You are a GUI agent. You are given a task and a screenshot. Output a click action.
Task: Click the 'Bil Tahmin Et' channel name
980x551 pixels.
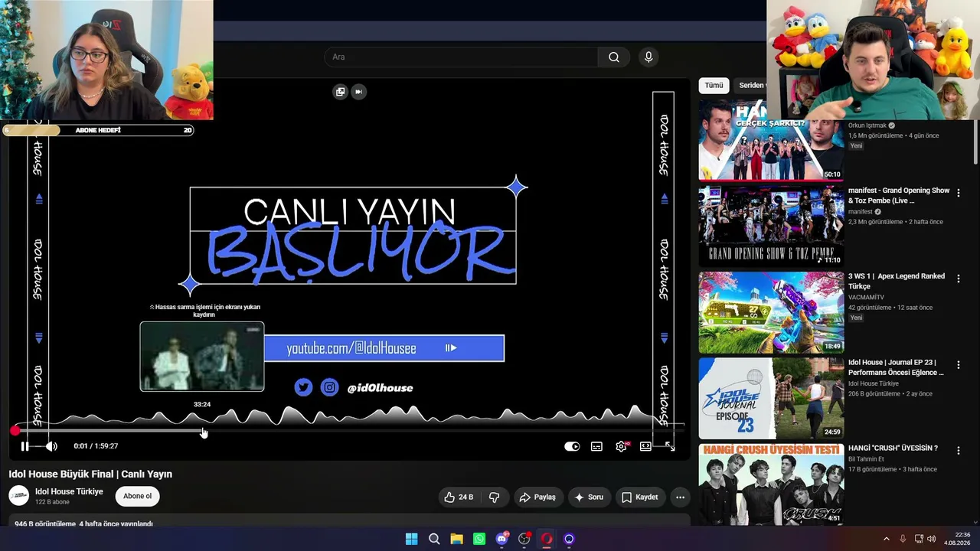[866, 459]
